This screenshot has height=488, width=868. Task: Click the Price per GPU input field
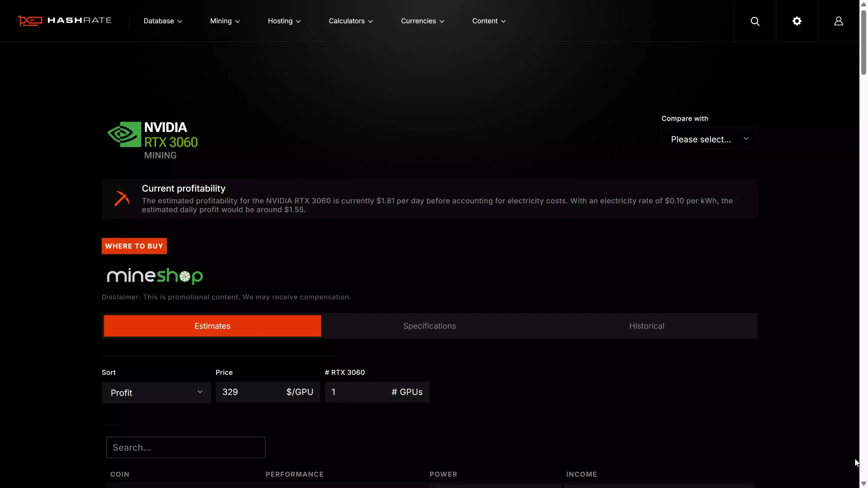268,392
